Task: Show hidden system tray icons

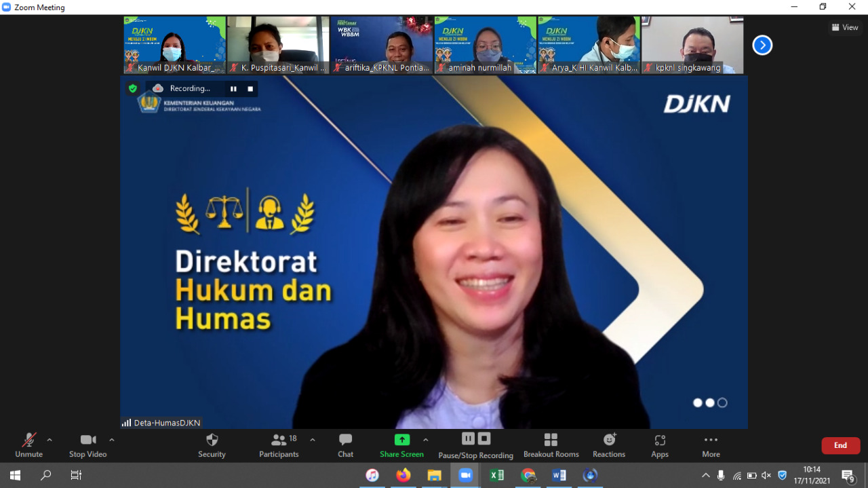Action: click(x=706, y=475)
